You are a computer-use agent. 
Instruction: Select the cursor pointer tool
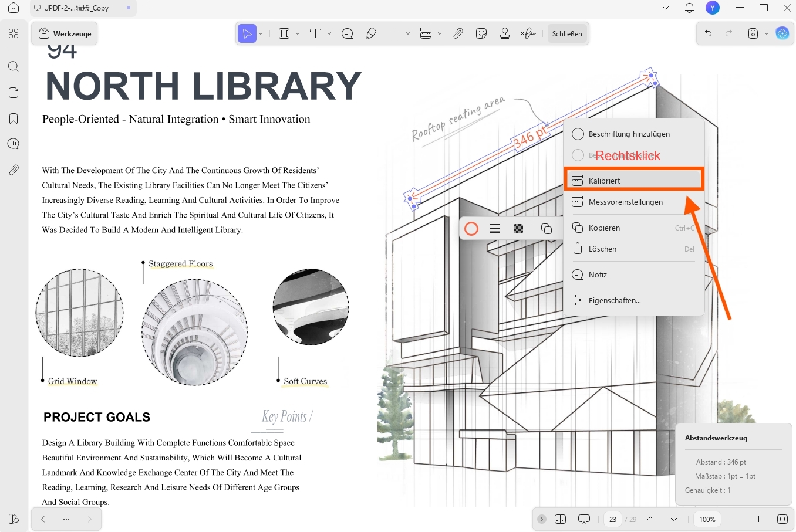point(247,33)
